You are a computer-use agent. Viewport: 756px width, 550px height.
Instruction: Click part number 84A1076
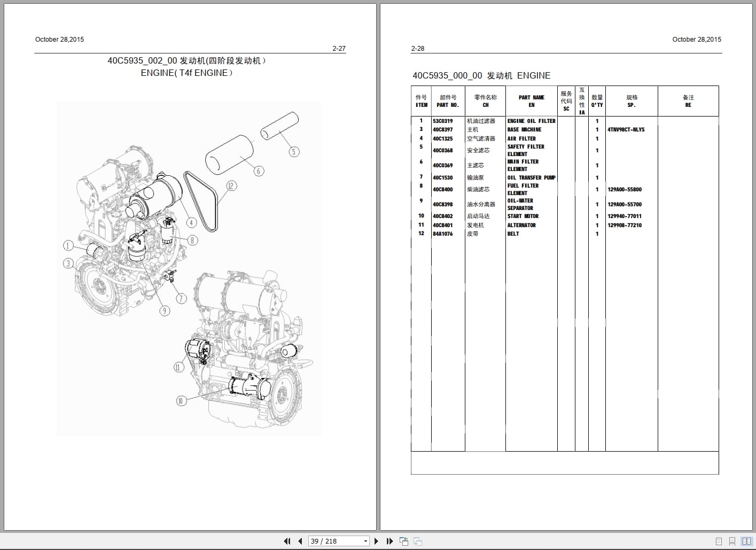pos(442,234)
